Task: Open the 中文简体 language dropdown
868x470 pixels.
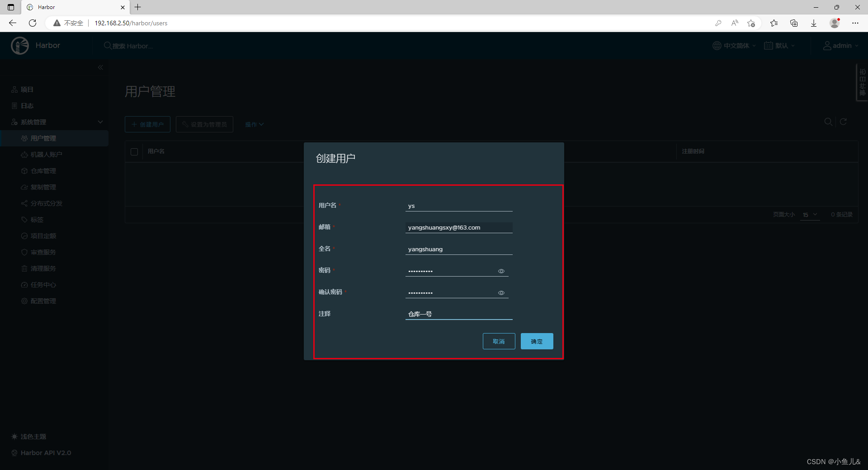Action: pyautogui.click(x=734, y=46)
